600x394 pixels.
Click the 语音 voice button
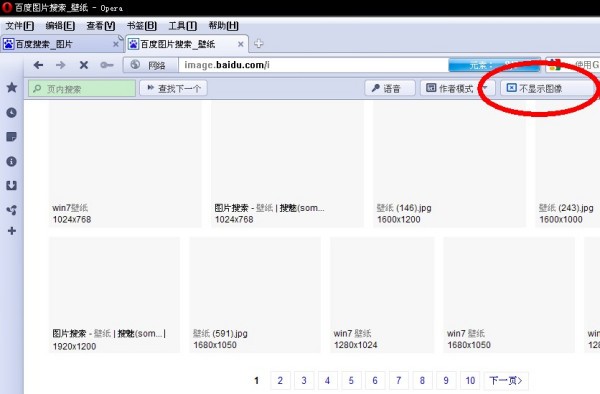[x=390, y=88]
